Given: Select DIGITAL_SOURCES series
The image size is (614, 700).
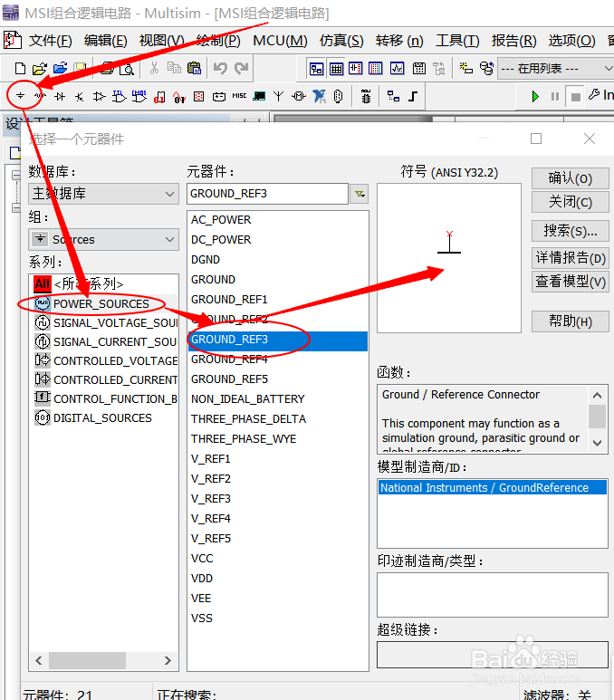Looking at the screenshot, I should (93, 417).
